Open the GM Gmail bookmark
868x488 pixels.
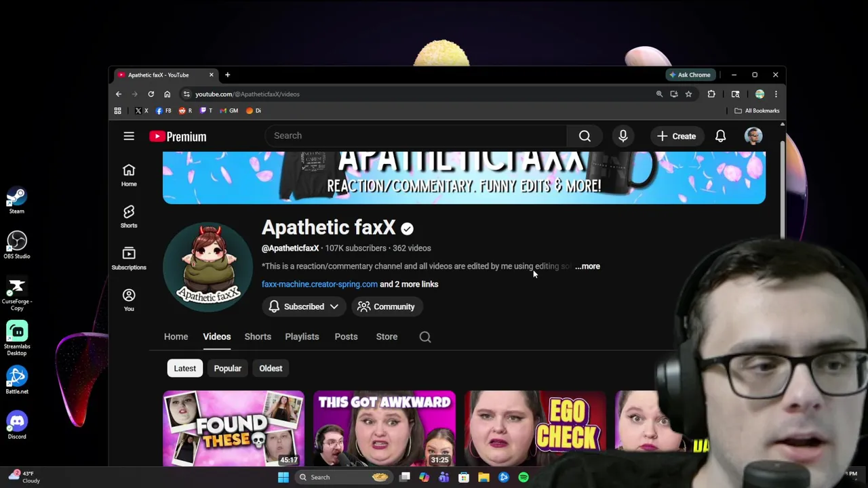tap(229, 110)
